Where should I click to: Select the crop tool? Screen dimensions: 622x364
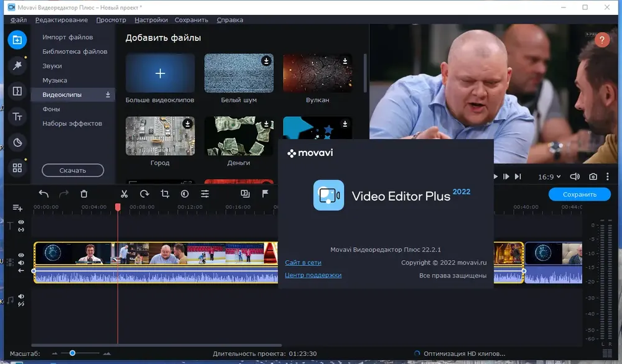pyautogui.click(x=165, y=194)
